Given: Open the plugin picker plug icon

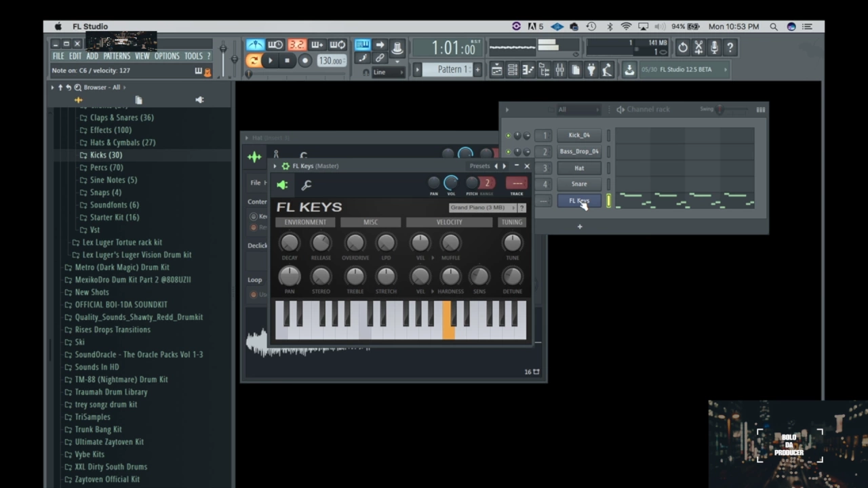Looking at the screenshot, I should pos(591,70).
